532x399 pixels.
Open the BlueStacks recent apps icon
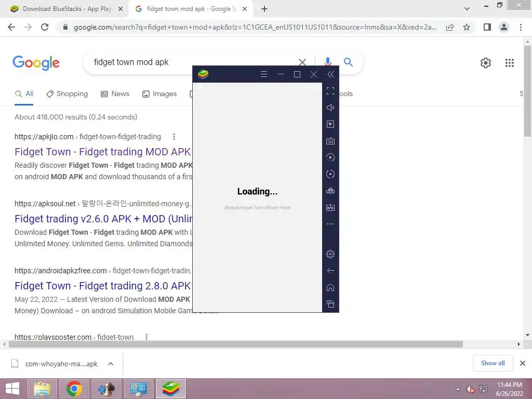(x=330, y=303)
